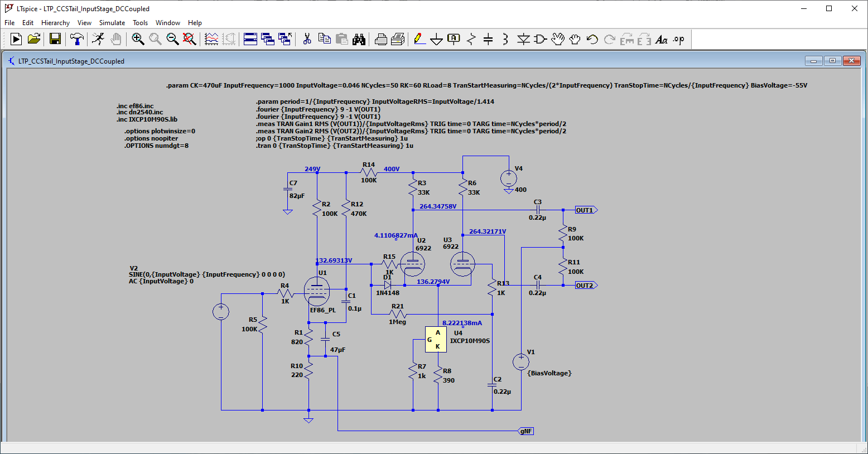The image size is (868, 454).
Task: Close the inner schematic window
Action: [x=851, y=61]
